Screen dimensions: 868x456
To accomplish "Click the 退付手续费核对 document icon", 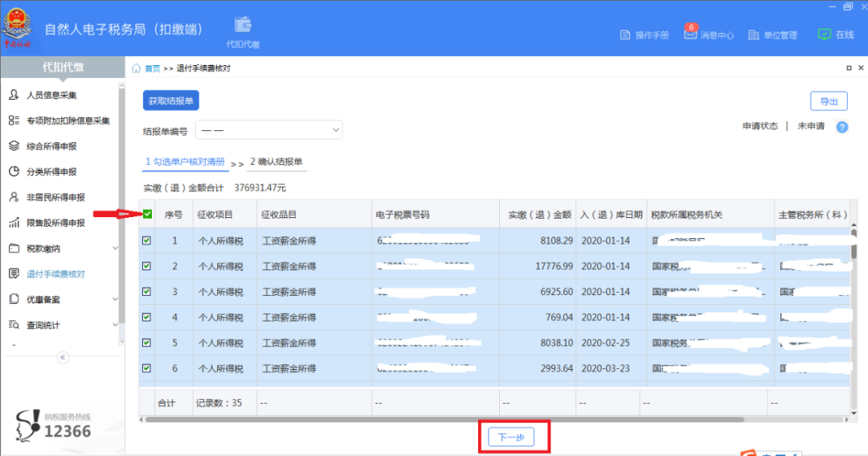I will point(14,273).
